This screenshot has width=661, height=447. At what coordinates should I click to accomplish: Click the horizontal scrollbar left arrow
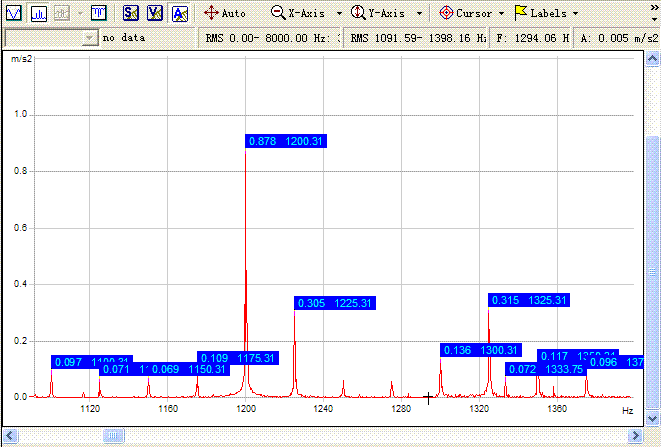pyautogui.click(x=10, y=435)
